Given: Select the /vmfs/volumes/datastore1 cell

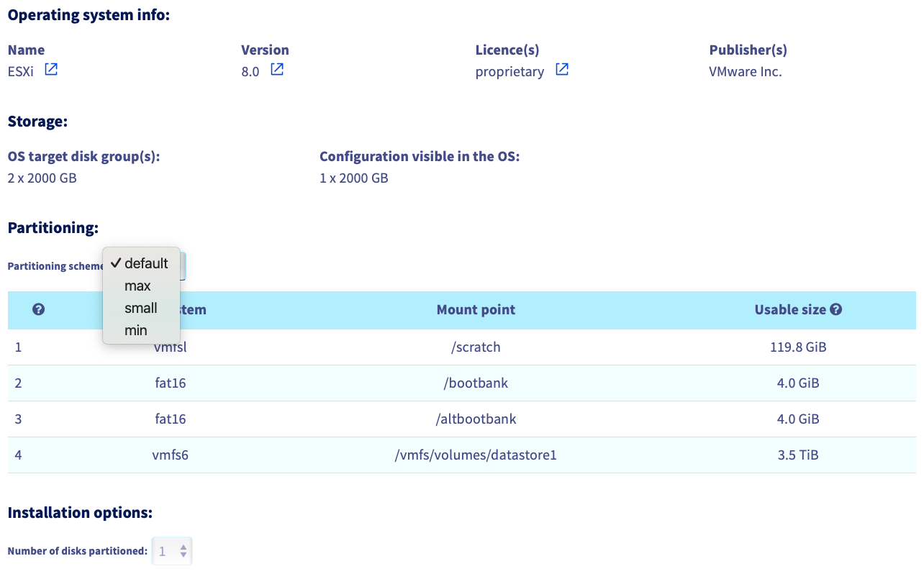Looking at the screenshot, I should [x=476, y=455].
